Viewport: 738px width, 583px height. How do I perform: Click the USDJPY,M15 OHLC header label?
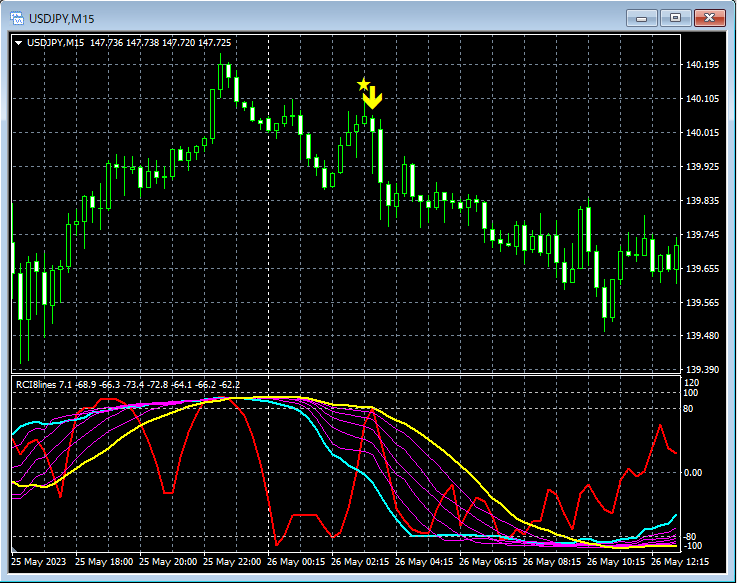point(129,43)
